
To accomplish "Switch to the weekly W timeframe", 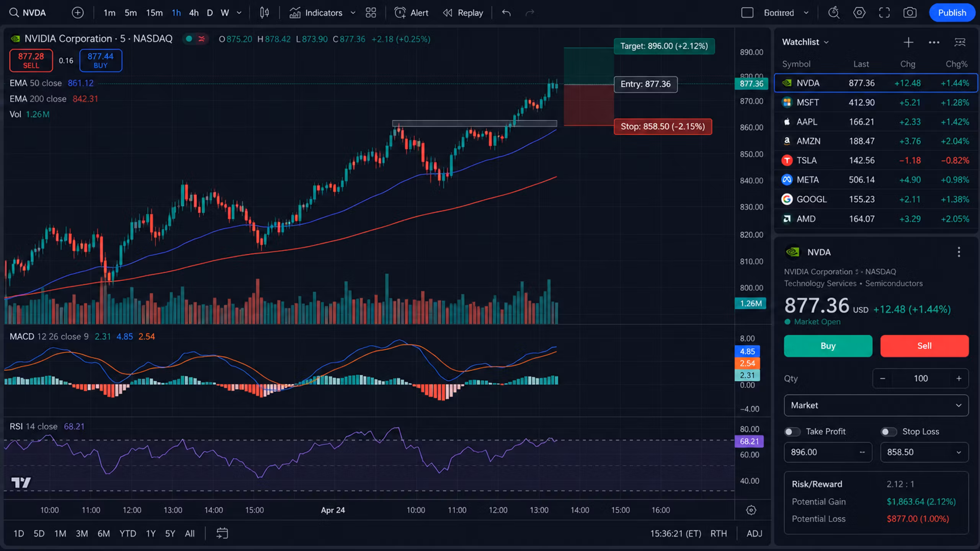I will 225,13.
